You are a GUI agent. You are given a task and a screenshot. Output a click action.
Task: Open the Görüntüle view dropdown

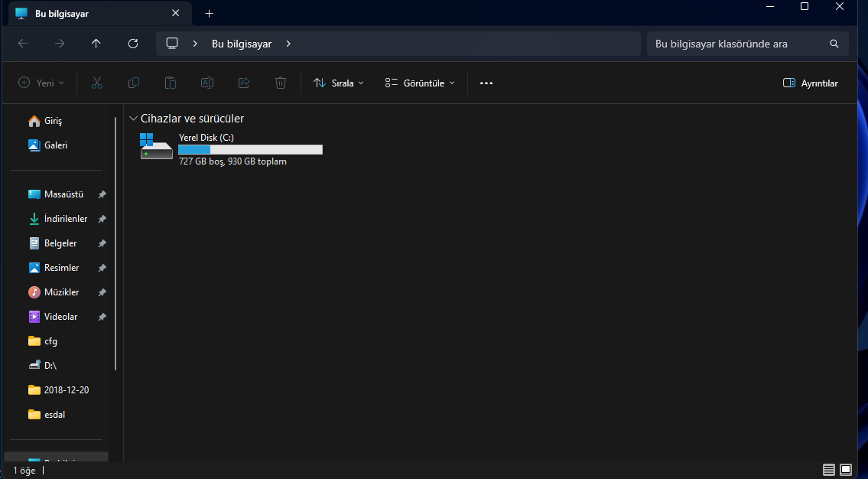click(x=420, y=83)
